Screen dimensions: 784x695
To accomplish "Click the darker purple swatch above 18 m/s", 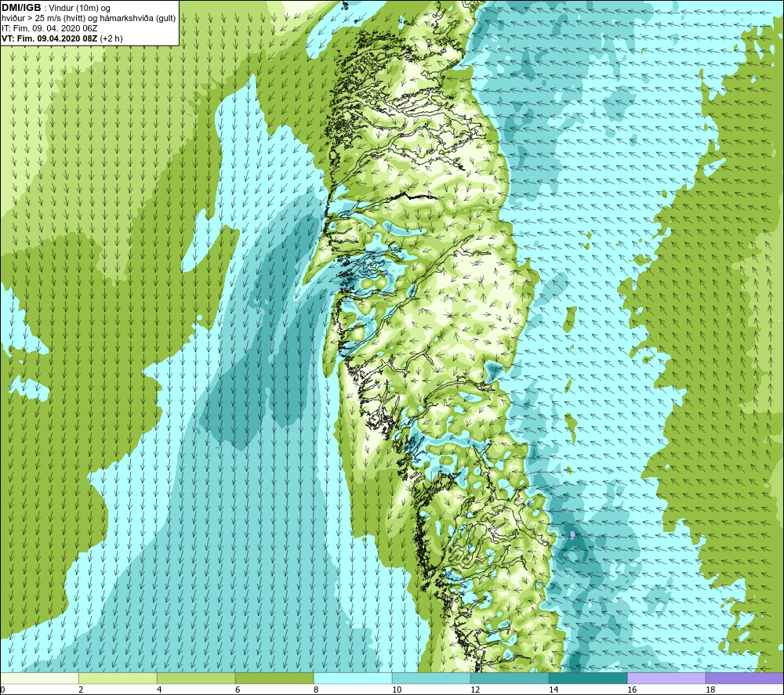I will click(x=745, y=678).
